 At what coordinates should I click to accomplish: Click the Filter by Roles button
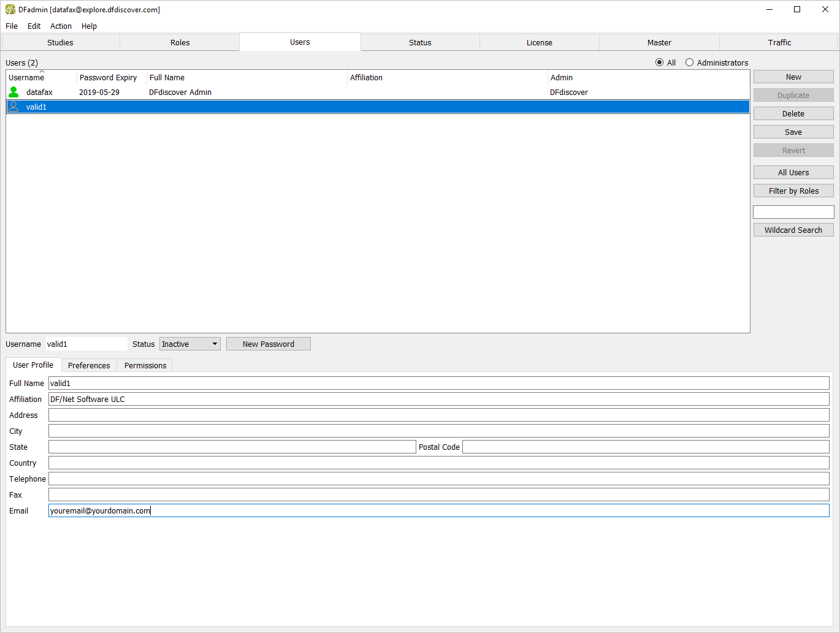coord(793,191)
